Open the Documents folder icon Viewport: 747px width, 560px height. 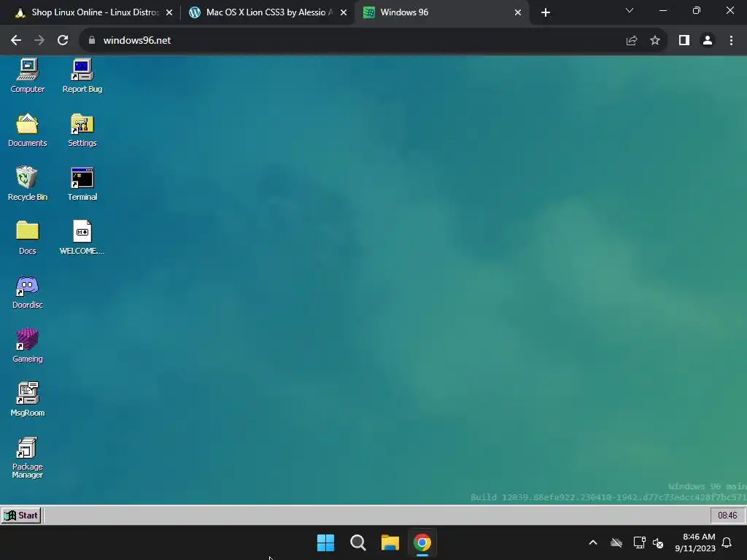coord(27,130)
